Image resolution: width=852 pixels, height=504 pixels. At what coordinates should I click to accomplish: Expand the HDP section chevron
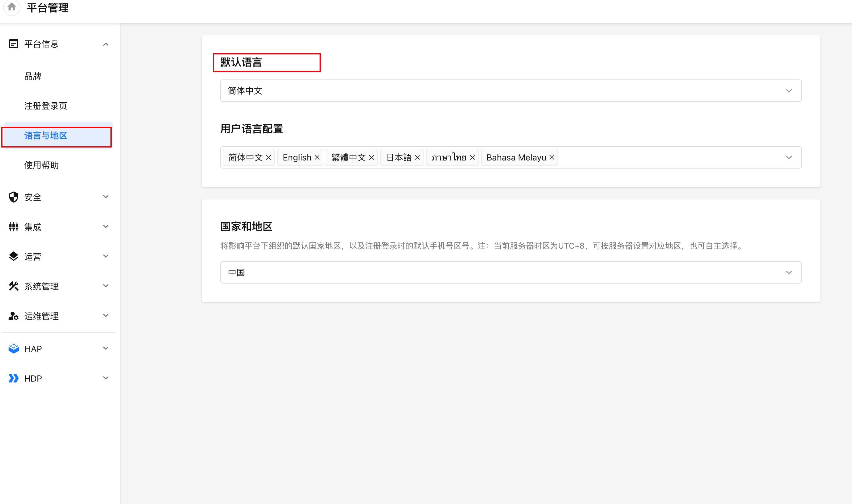coord(106,378)
